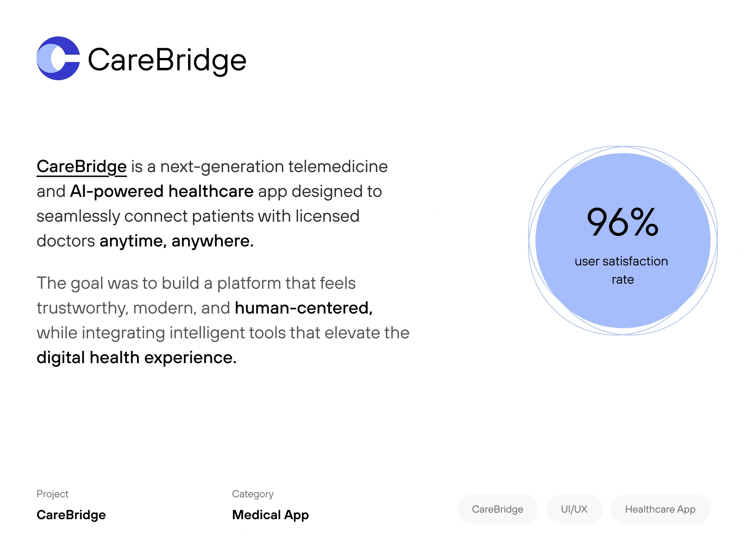Click the bold "human-centered," phrase
Screen dimensions: 747x560
[x=303, y=308]
